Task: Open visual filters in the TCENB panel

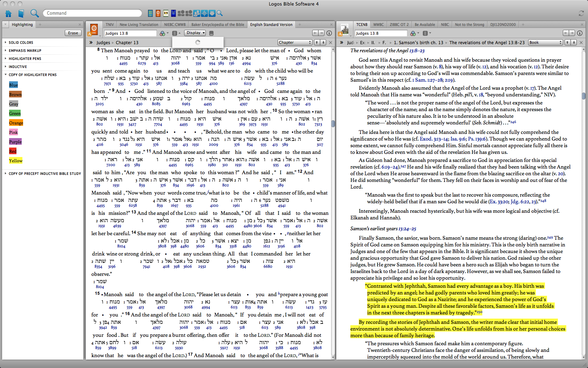Action: [x=414, y=33]
